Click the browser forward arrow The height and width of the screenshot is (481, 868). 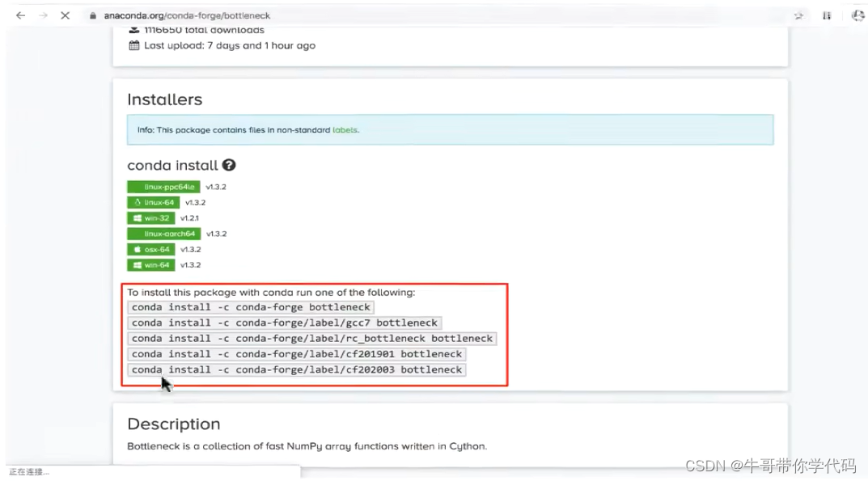(43, 15)
